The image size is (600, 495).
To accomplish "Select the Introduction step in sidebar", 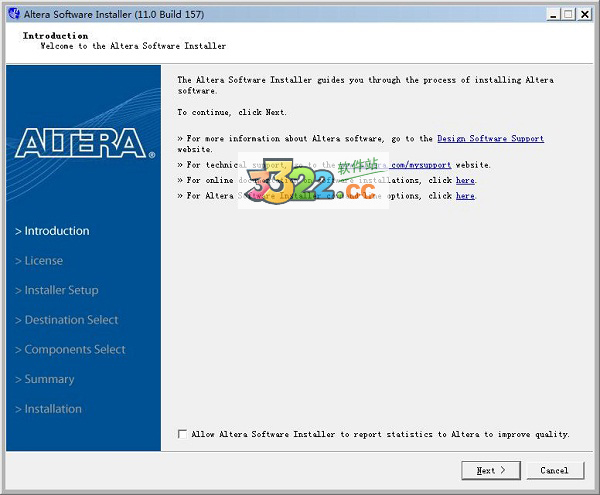I will pyautogui.click(x=52, y=231).
